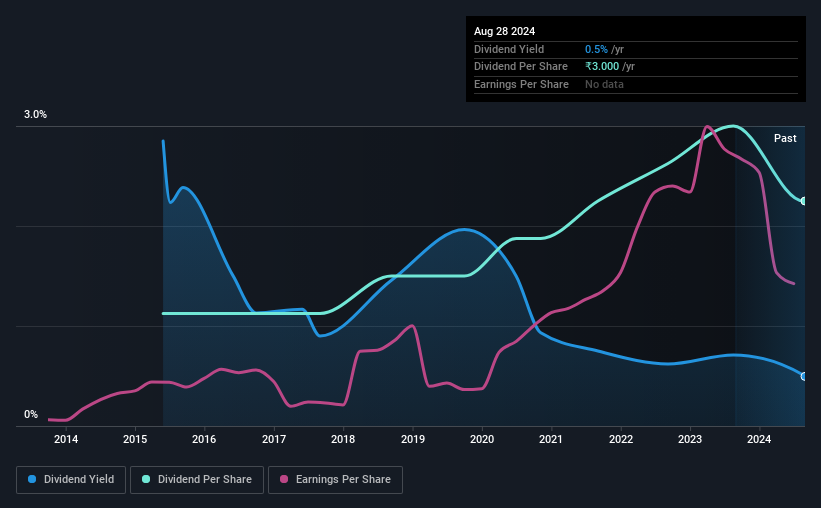Click the ₹3.000 dividend per share value
The height and width of the screenshot is (508, 821).
tap(602, 67)
